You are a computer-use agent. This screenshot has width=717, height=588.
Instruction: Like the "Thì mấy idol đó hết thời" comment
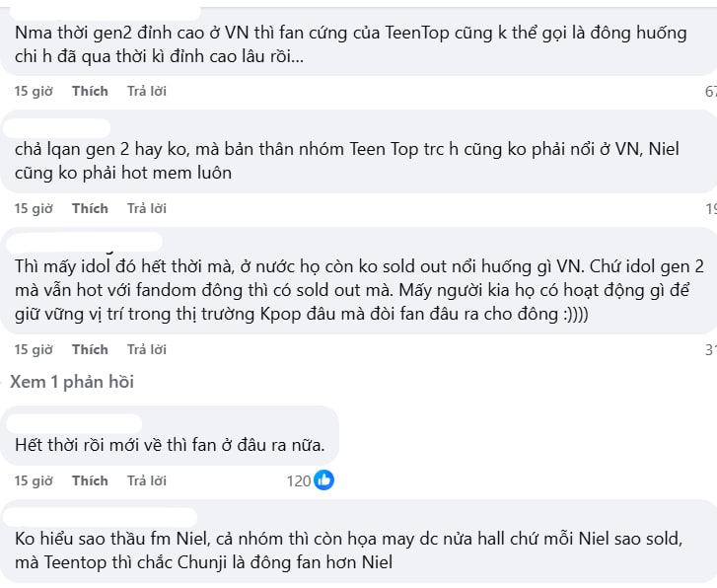coord(90,349)
